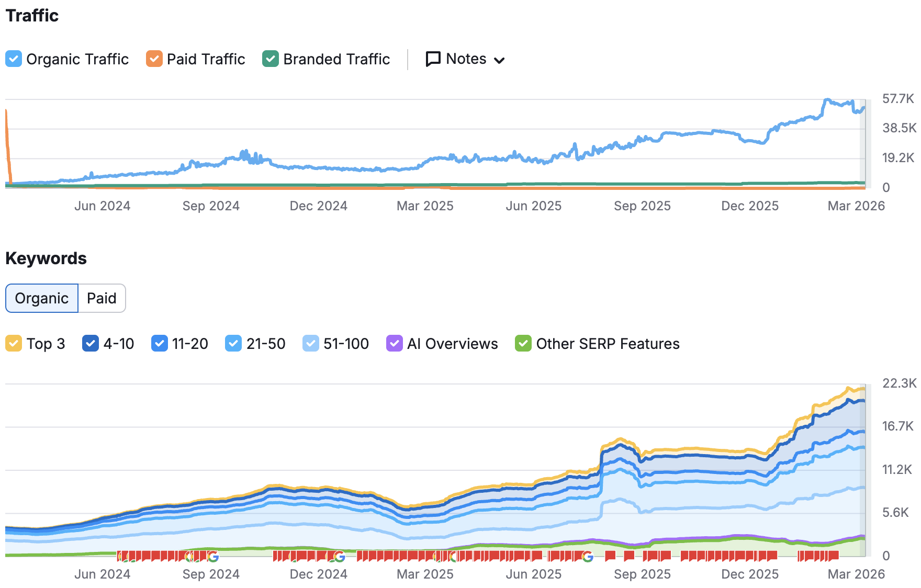Disable the 4-10 position range

click(x=91, y=343)
